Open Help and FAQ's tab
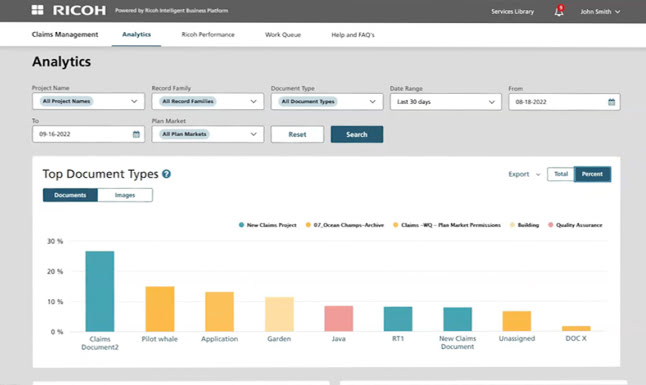 pos(353,35)
